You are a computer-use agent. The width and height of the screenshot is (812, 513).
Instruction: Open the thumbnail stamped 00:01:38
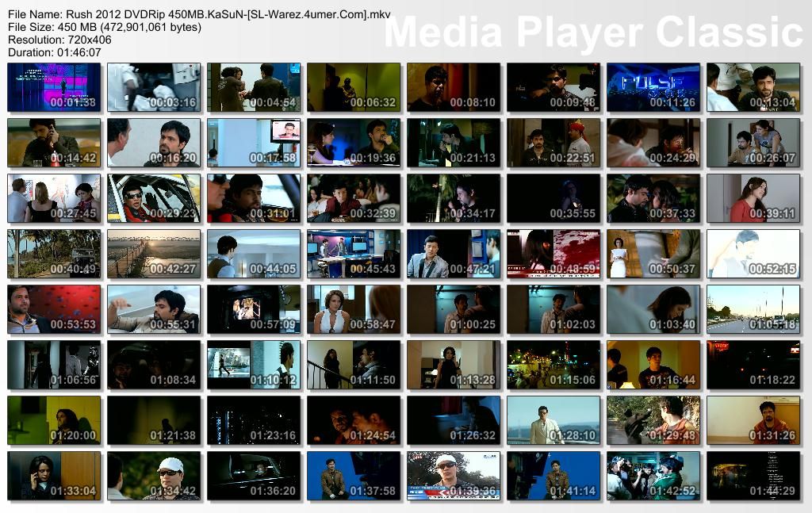pos(54,87)
